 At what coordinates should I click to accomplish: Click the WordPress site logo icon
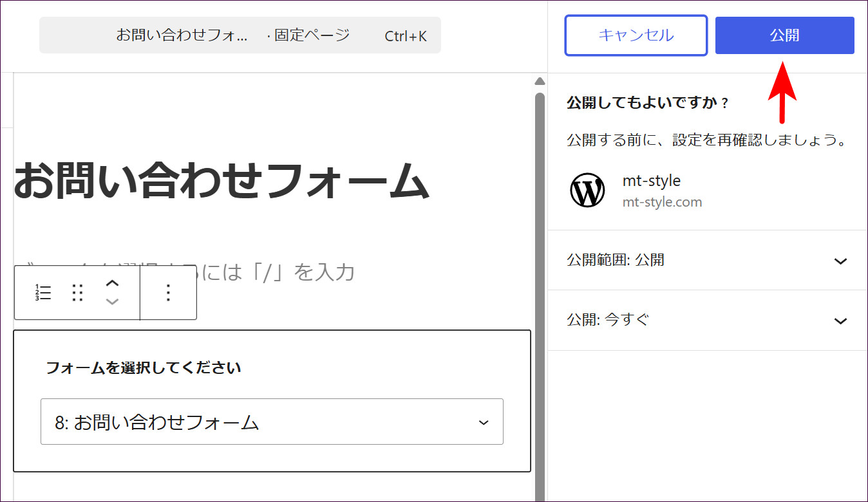coord(587,191)
